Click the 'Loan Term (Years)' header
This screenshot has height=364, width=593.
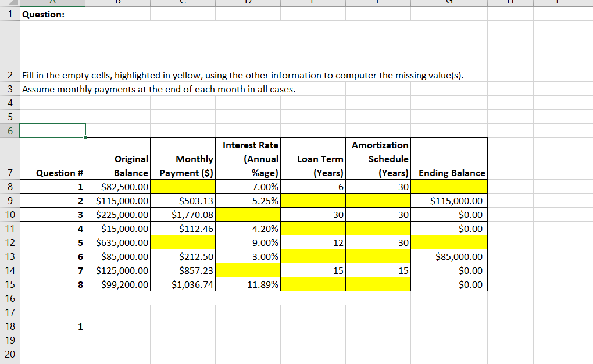tap(313, 159)
